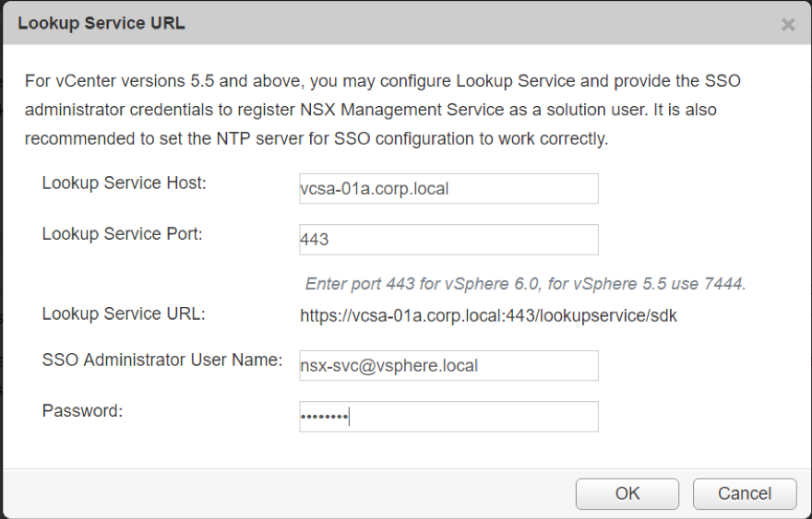Click the 'Lookup Service Host:' label

[x=125, y=183]
